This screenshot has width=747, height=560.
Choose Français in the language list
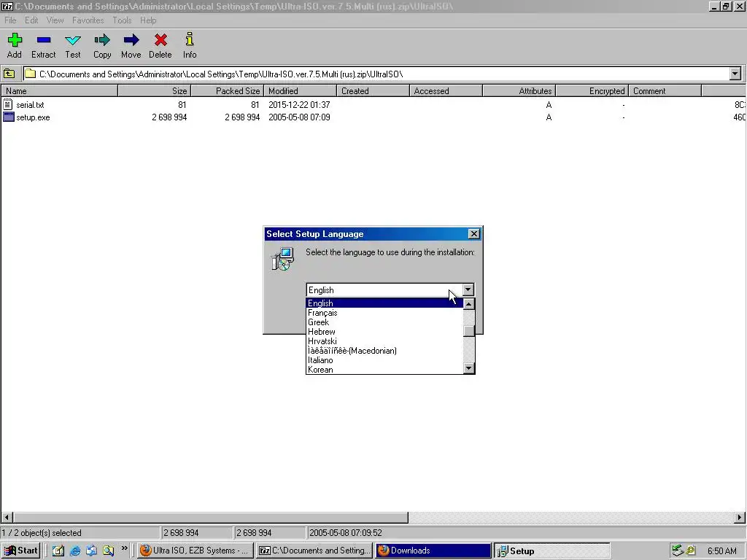tap(384, 312)
